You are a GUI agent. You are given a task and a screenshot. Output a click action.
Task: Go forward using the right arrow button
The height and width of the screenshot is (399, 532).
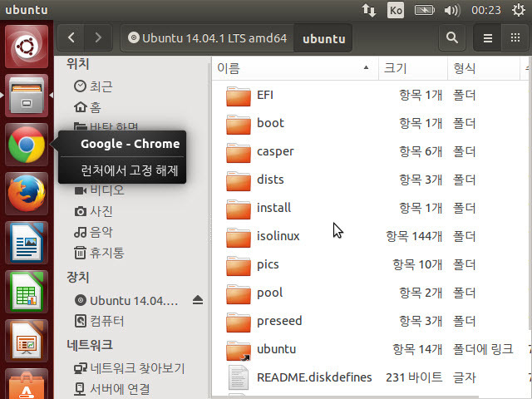pos(98,37)
